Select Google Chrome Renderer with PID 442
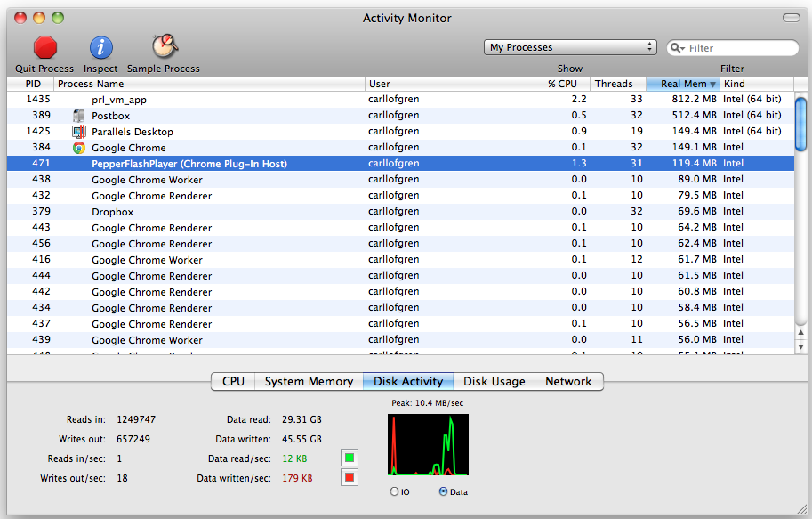The width and height of the screenshot is (812, 519). 400,292
